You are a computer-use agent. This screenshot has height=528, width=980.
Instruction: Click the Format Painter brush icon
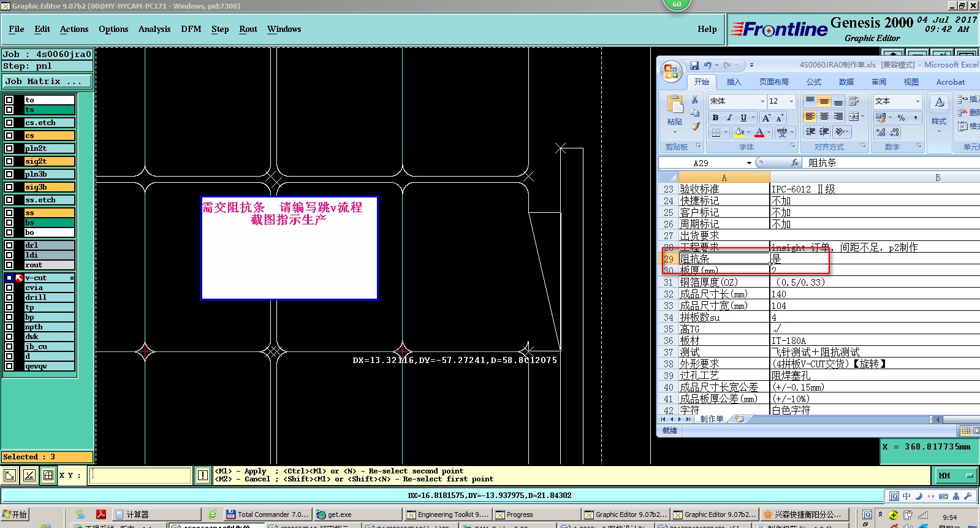695,127
